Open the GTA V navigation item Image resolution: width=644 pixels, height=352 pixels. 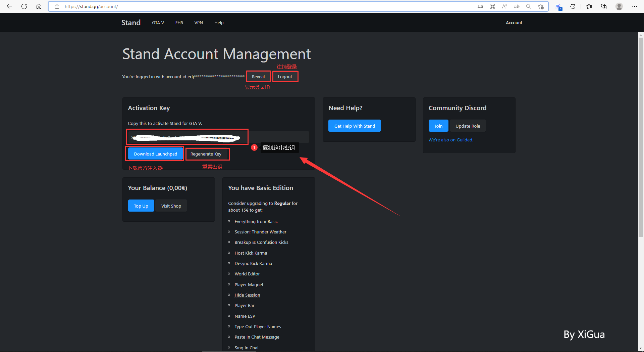pos(158,23)
